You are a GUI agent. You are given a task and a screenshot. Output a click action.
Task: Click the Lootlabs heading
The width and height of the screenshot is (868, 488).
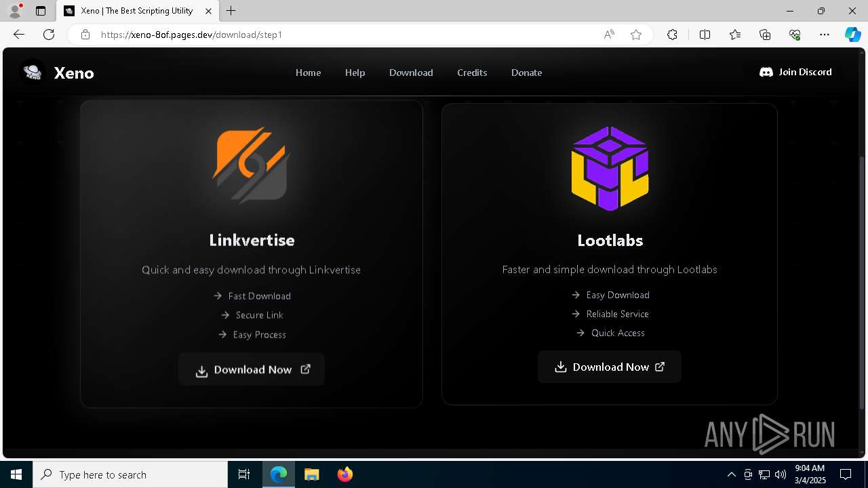(x=610, y=240)
